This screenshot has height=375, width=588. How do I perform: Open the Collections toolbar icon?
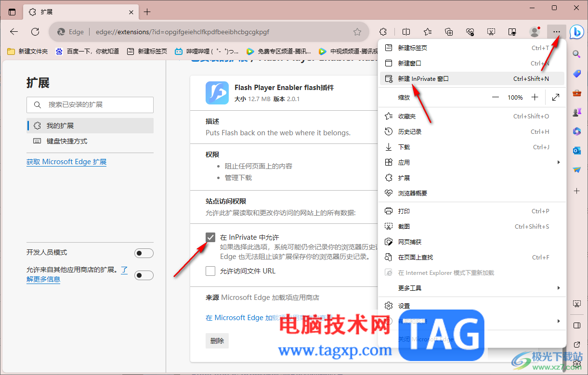coord(449,32)
